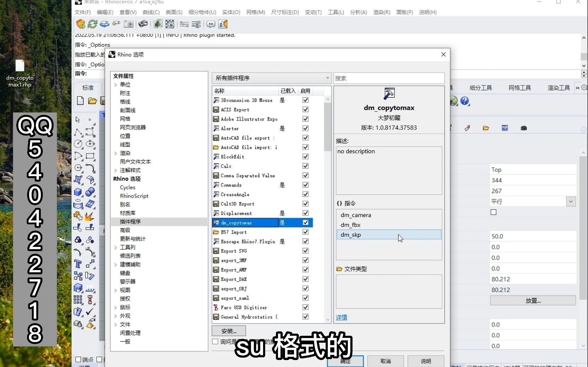Click the brush icon in right panel
The image size is (588, 367).
[x=467, y=128]
